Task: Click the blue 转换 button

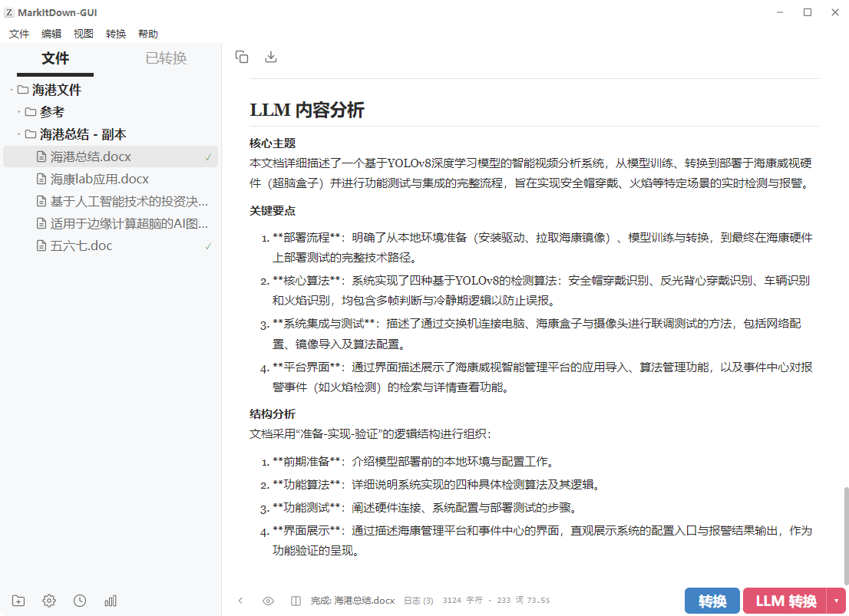Action: 712,601
